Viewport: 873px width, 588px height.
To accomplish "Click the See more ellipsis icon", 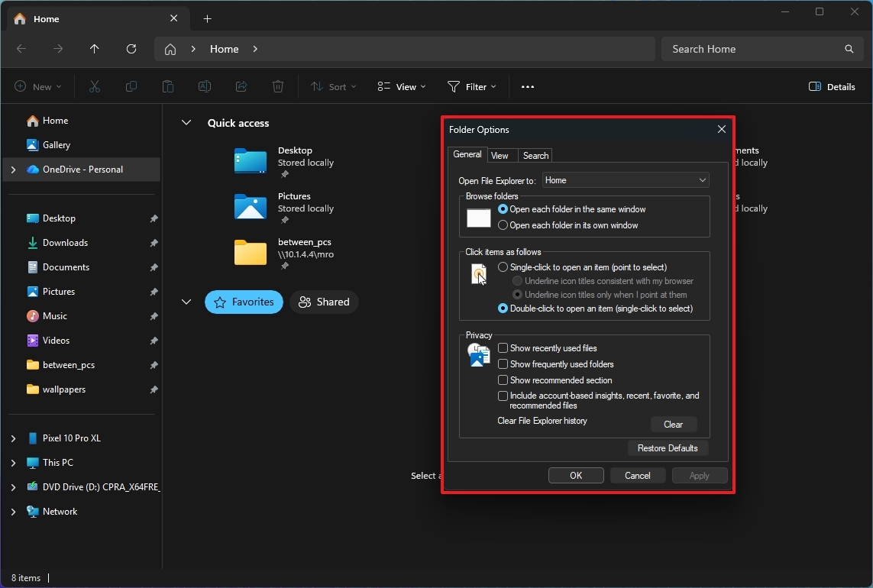I will pyautogui.click(x=527, y=86).
